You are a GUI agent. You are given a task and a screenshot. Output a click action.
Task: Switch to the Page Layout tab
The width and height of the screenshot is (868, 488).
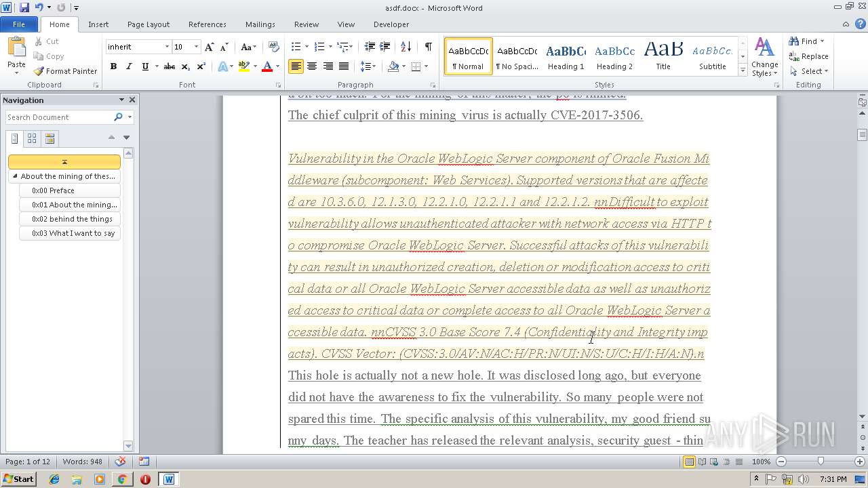click(149, 24)
